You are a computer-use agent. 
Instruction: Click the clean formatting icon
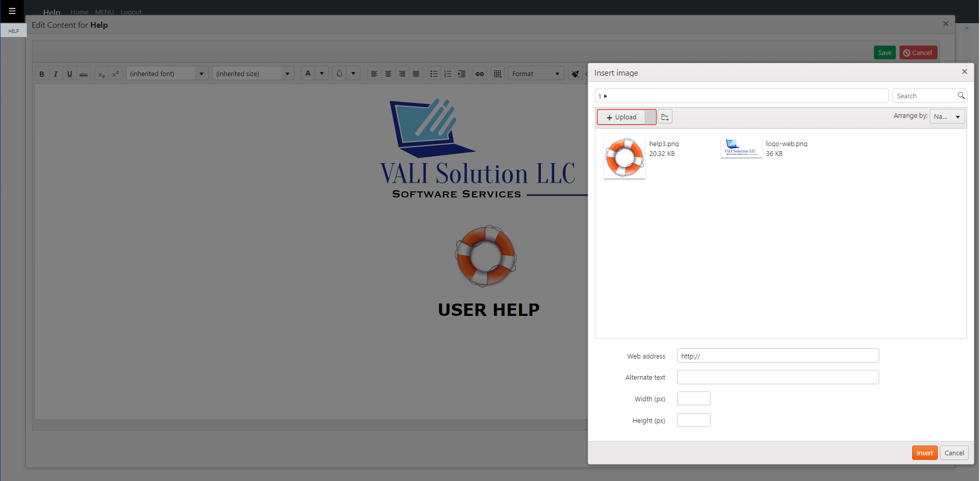[575, 74]
